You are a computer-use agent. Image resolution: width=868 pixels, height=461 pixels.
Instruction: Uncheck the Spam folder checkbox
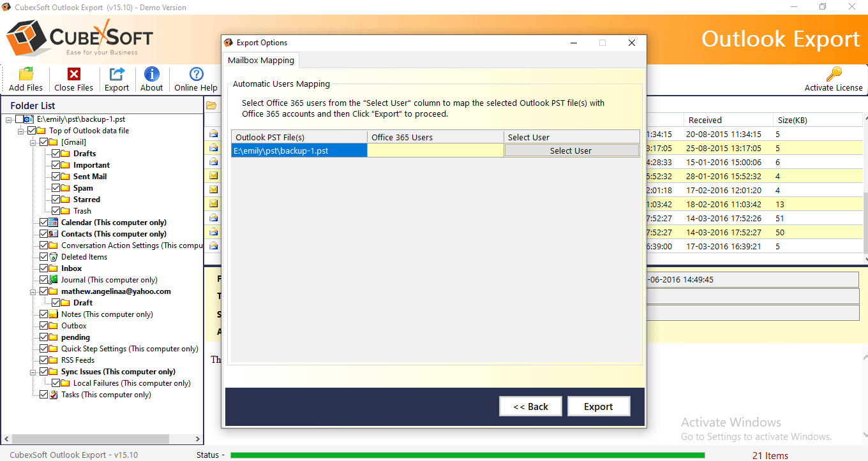[56, 188]
